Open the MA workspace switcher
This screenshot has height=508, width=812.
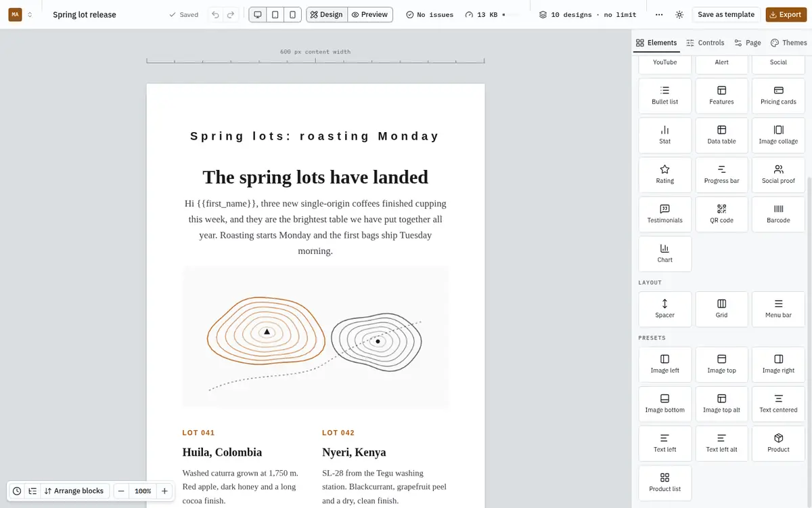[x=20, y=14]
